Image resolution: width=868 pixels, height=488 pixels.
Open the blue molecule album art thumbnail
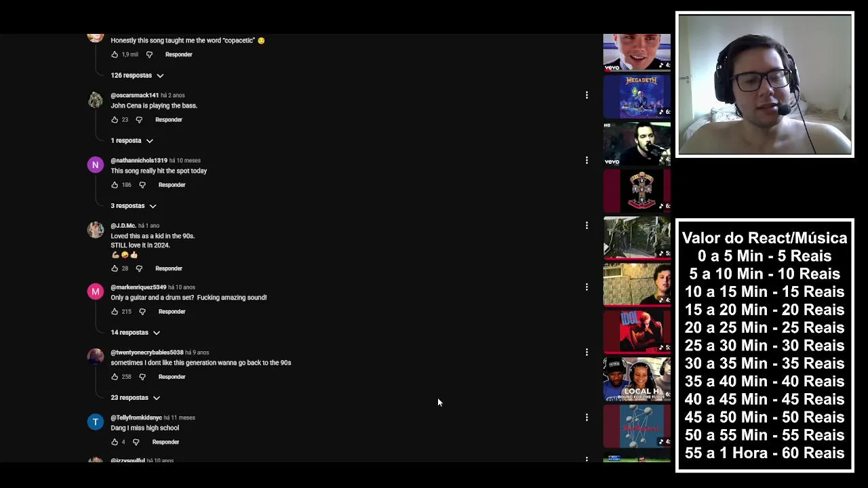(x=637, y=426)
